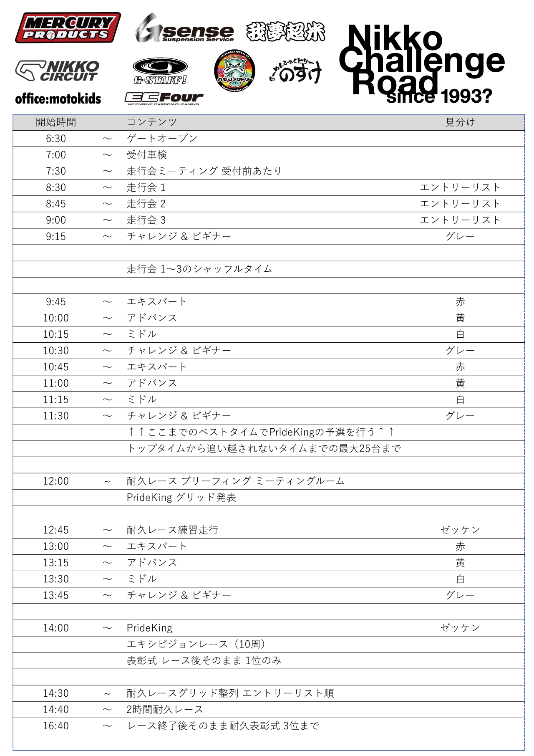Screen dimensions: 534x756
Task: Click the since 1993? subtitle
Action: (439, 96)
